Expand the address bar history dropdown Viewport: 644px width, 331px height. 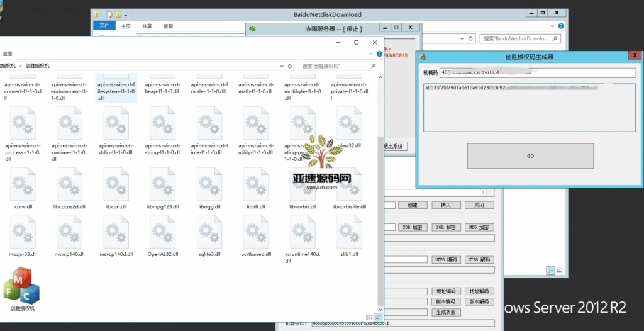[280, 65]
